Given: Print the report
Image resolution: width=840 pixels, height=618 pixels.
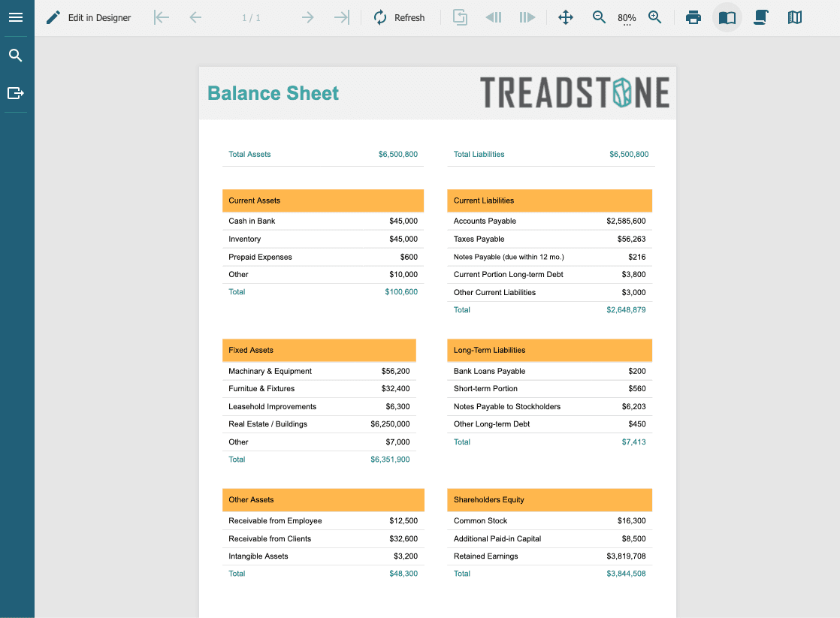Looking at the screenshot, I should (x=693, y=18).
